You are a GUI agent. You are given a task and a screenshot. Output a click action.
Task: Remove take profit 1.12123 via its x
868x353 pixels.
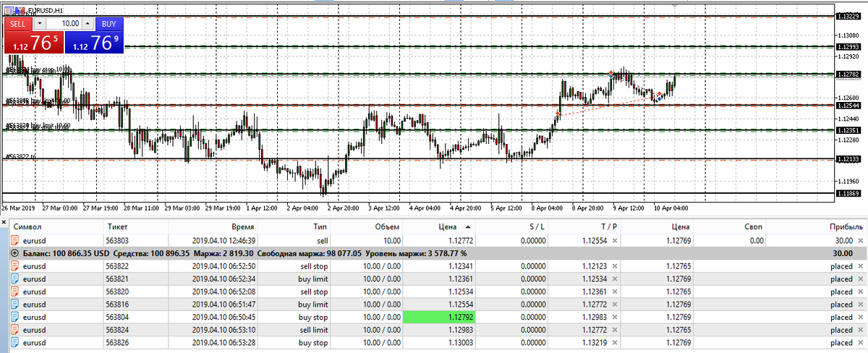pos(615,266)
